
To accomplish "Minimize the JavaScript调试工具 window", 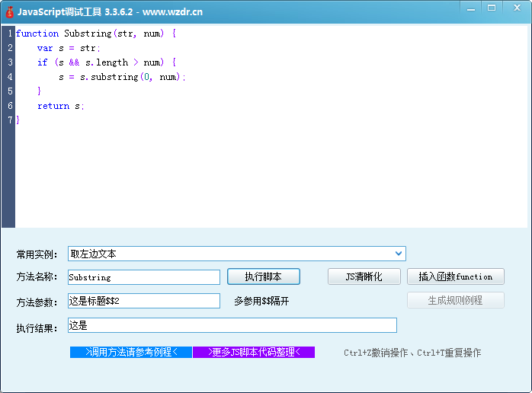I will (471, 8).
